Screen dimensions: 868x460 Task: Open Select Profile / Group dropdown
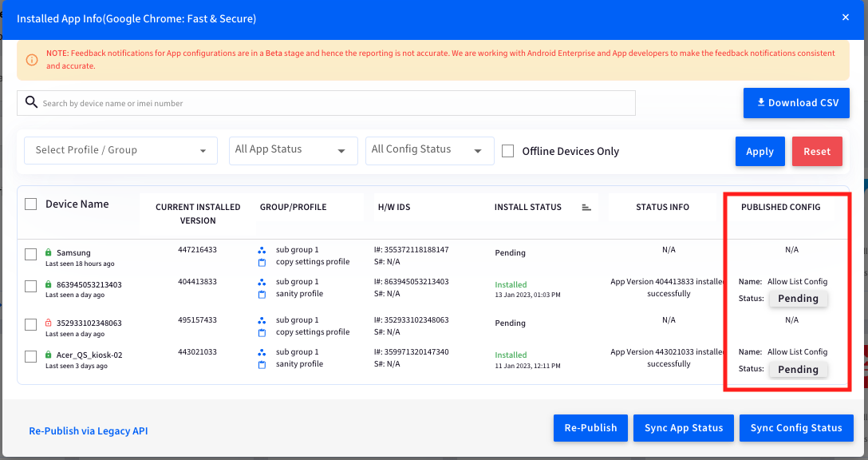click(120, 150)
